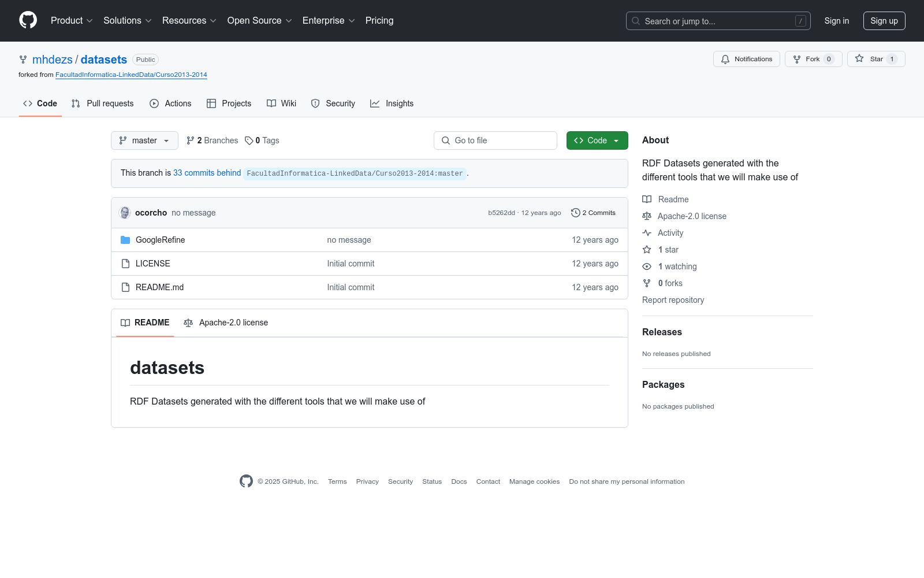Click the README.md file icon
Screen dimensions: 924x578
point(125,287)
